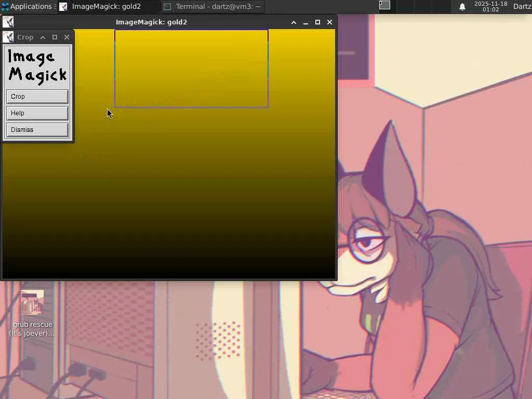532x399 pixels.
Task: Open the Dartz user menu
Action: click(x=522, y=6)
